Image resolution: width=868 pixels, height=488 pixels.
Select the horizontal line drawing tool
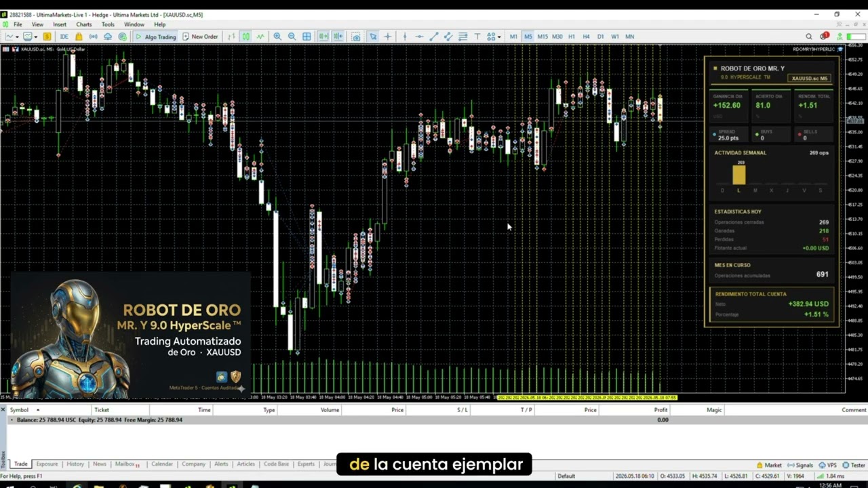[419, 37]
